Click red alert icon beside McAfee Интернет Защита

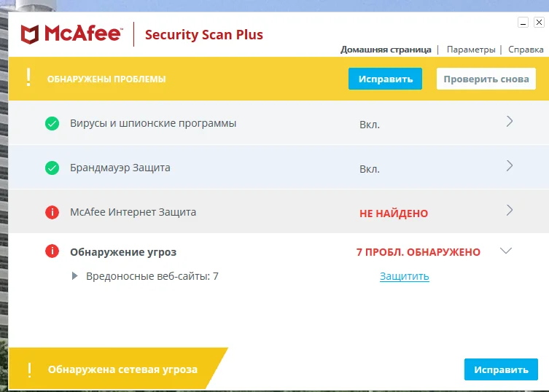click(52, 212)
